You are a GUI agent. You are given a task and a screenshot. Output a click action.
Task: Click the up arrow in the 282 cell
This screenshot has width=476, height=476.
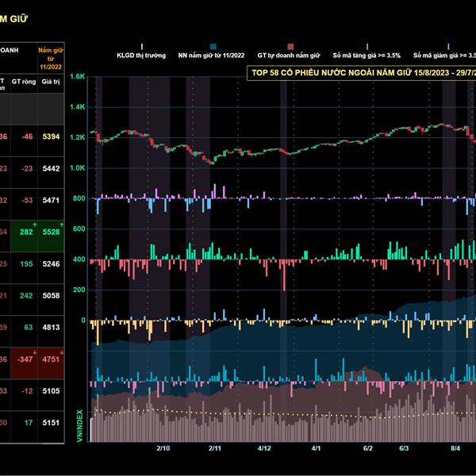tap(35, 225)
